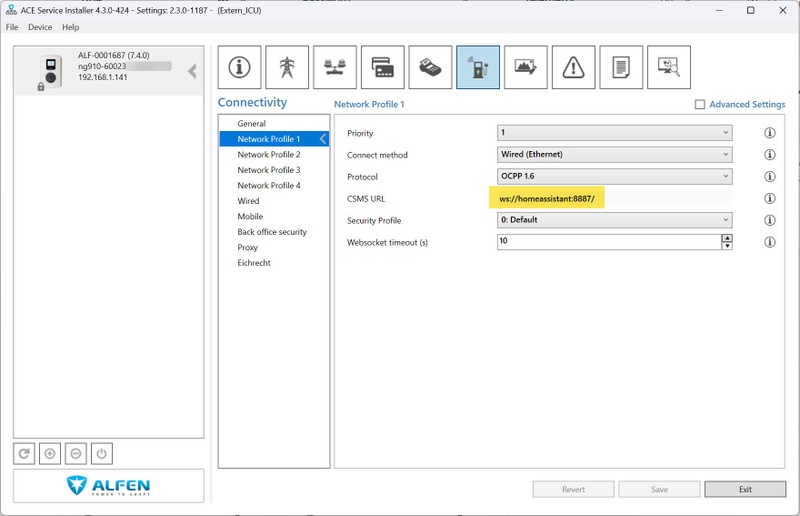This screenshot has height=516, width=800.
Task: Open the Priority dropdown
Action: coord(615,133)
